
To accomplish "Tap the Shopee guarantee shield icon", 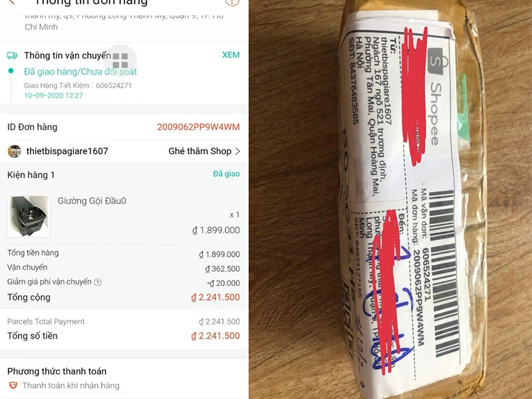I will [x=13, y=386].
